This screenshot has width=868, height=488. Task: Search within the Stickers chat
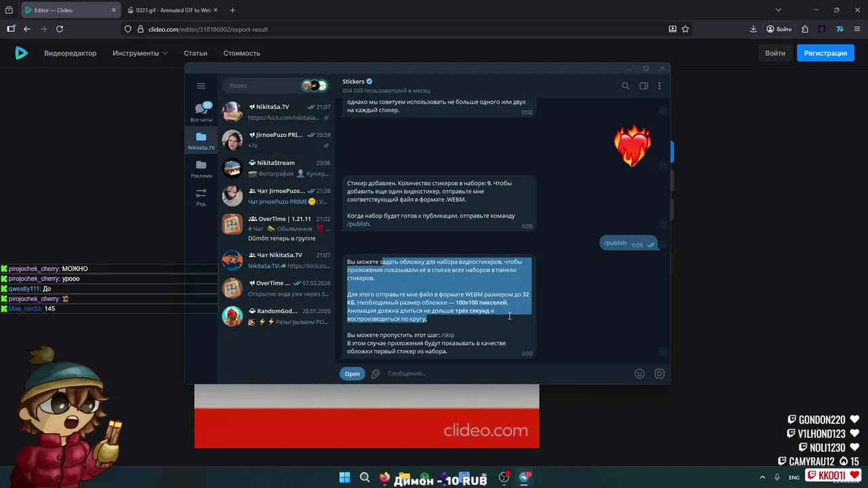[625, 86]
